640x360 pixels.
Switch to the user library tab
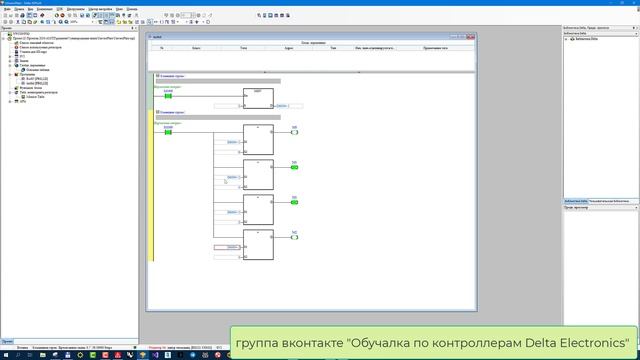point(609,202)
